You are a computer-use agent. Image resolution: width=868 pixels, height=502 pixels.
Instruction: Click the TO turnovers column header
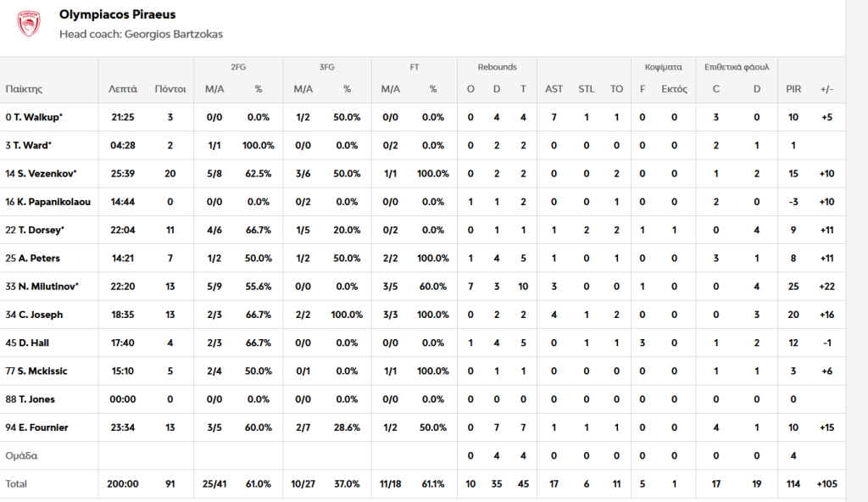pos(616,89)
